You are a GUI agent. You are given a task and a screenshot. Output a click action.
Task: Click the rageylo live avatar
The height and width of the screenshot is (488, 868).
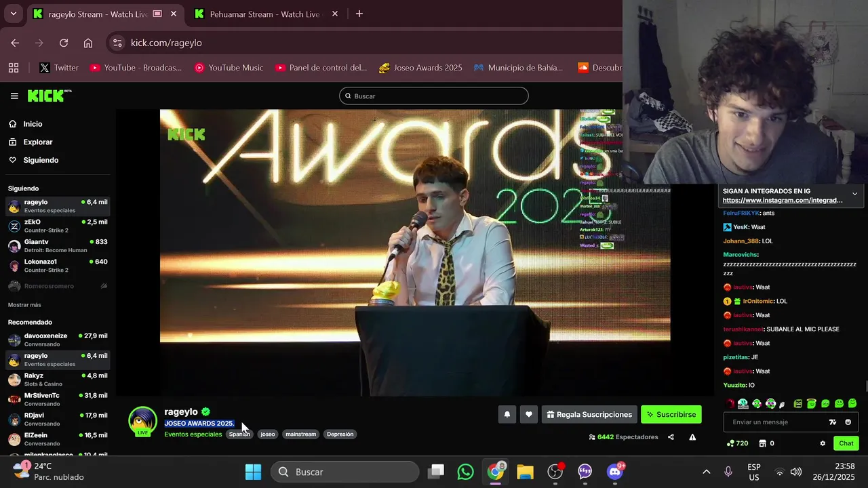tap(142, 421)
